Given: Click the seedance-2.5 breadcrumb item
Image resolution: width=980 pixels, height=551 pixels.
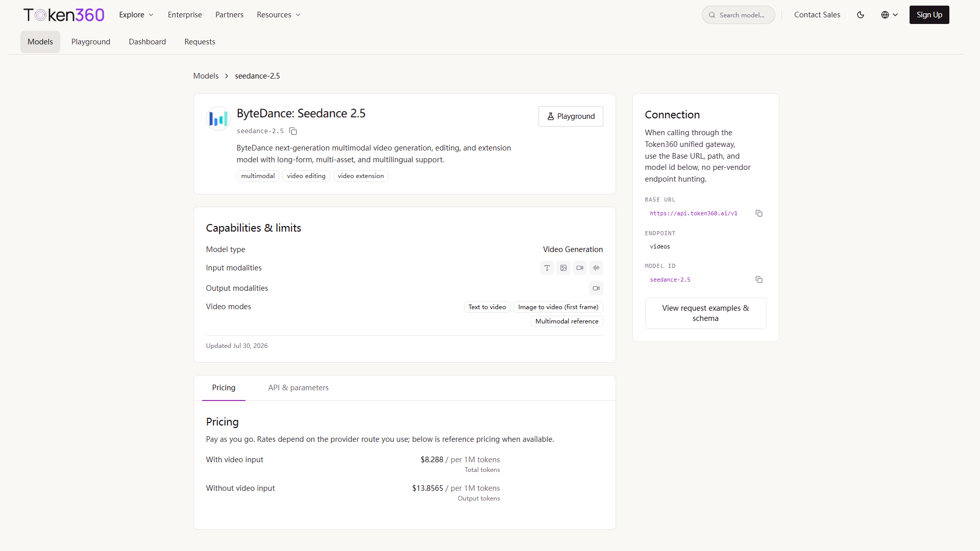Looking at the screenshot, I should coord(257,76).
